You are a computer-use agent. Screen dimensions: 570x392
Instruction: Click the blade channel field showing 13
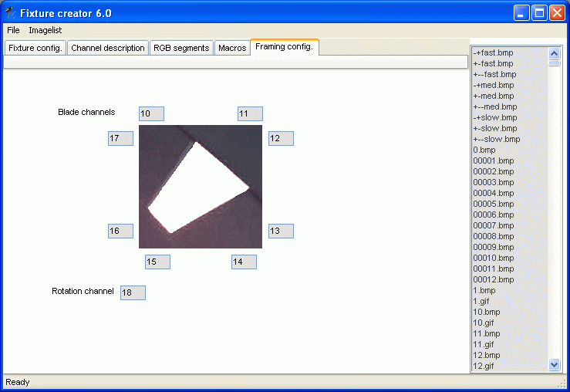tap(281, 231)
